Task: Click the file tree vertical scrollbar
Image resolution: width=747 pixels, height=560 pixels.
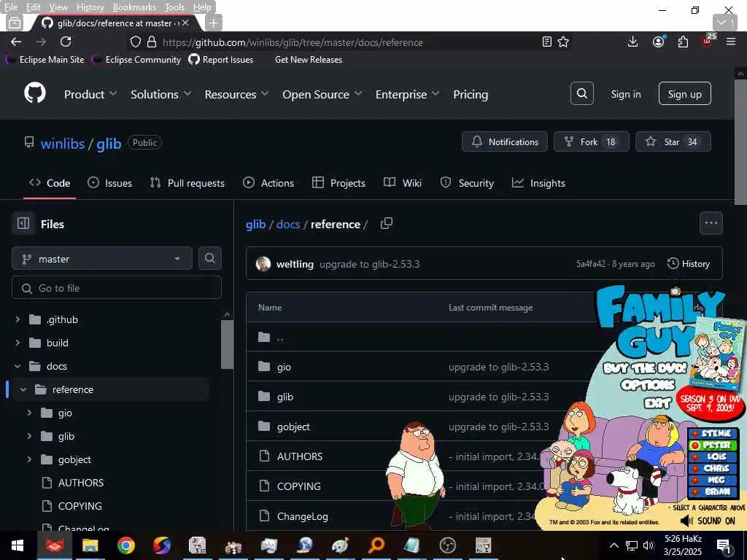Action: [227, 345]
